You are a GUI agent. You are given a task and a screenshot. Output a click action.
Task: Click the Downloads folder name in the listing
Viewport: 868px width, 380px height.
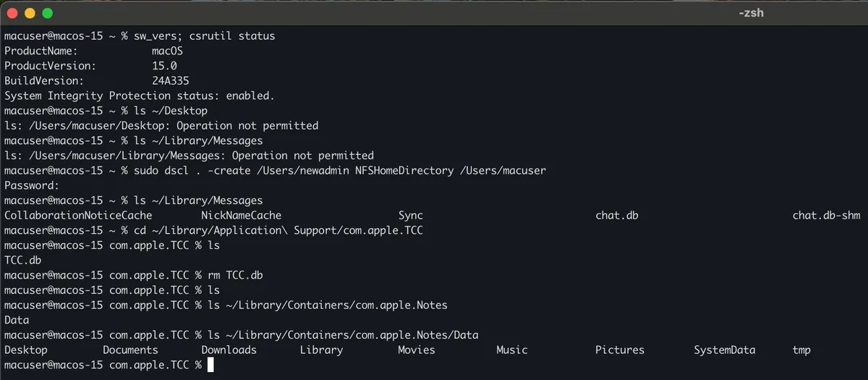point(229,350)
